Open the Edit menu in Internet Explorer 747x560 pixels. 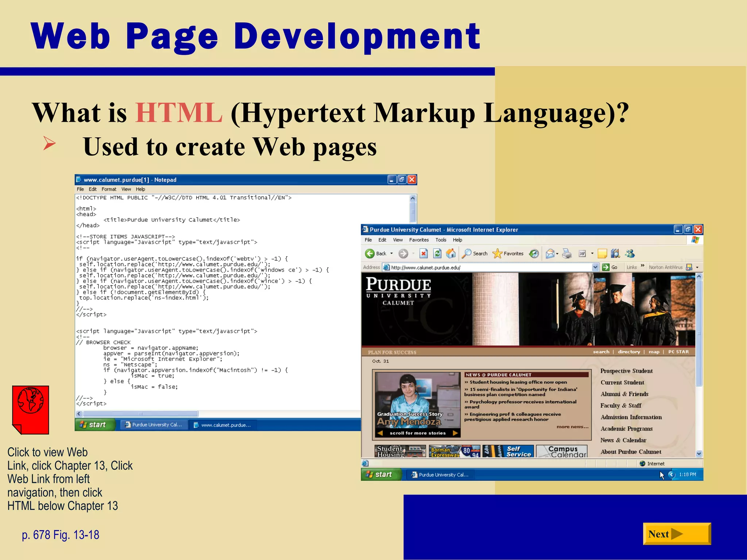382,240
